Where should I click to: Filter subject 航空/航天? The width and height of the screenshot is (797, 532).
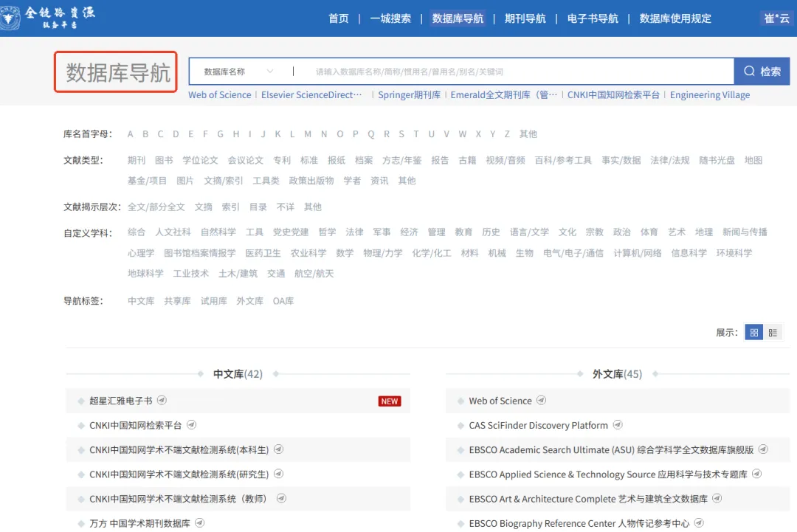(314, 274)
